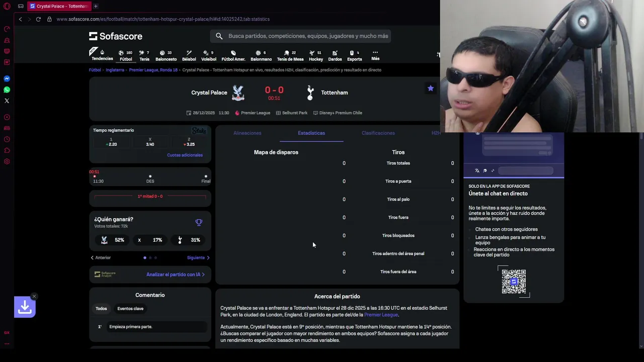
Task: Click the browser address bar URL
Action: pos(163,19)
